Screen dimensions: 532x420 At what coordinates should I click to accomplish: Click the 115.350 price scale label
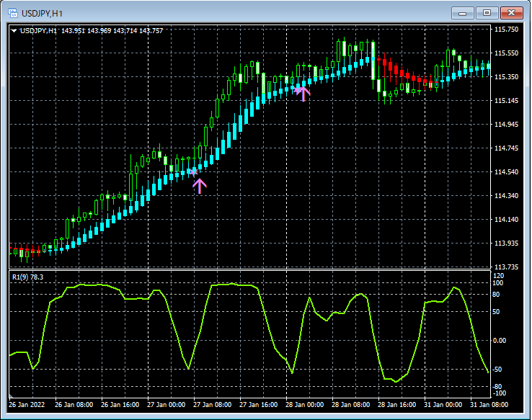coord(506,77)
